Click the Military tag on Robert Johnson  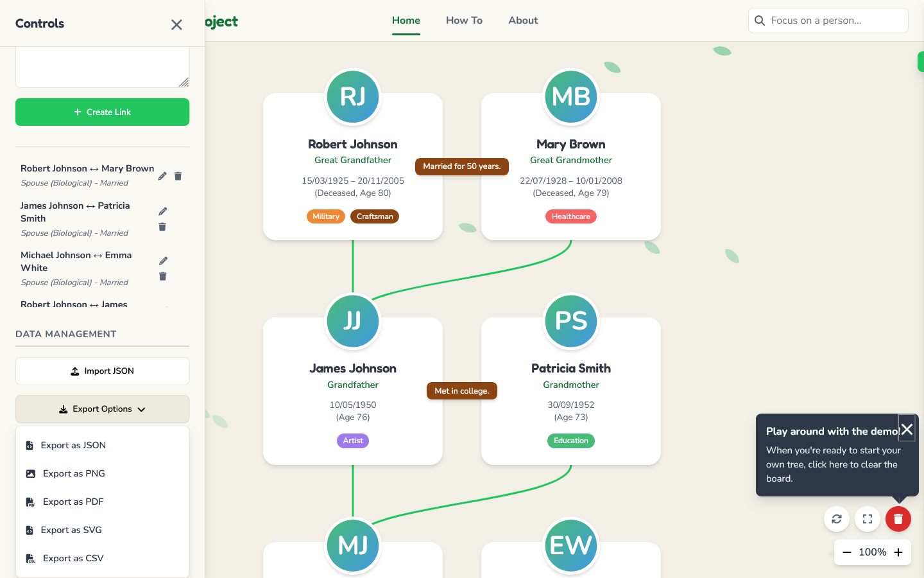(326, 216)
